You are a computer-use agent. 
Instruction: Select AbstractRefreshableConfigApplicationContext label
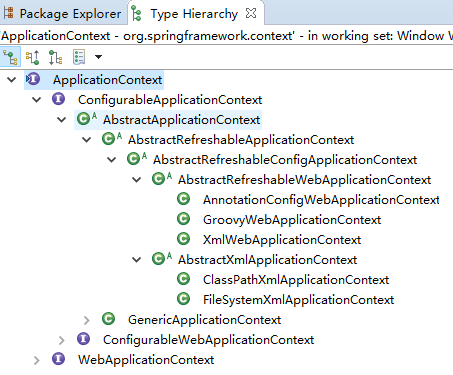pyautogui.click(x=285, y=160)
